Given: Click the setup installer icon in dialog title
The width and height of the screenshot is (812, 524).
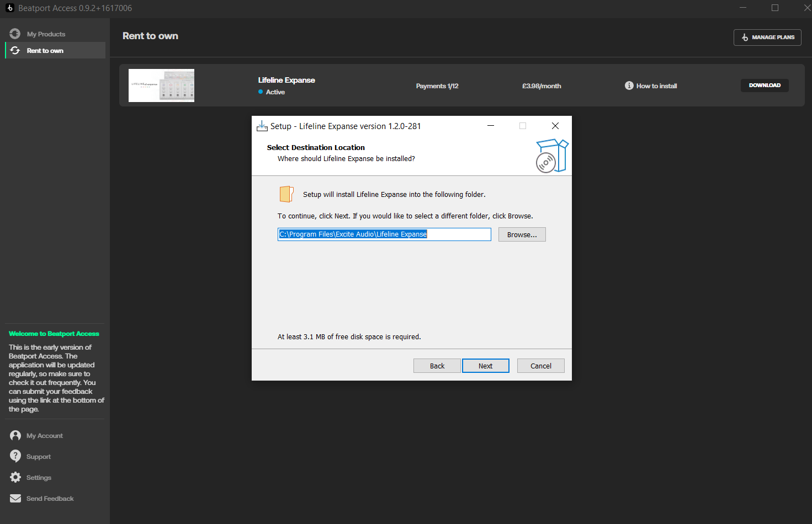Looking at the screenshot, I should pos(262,126).
